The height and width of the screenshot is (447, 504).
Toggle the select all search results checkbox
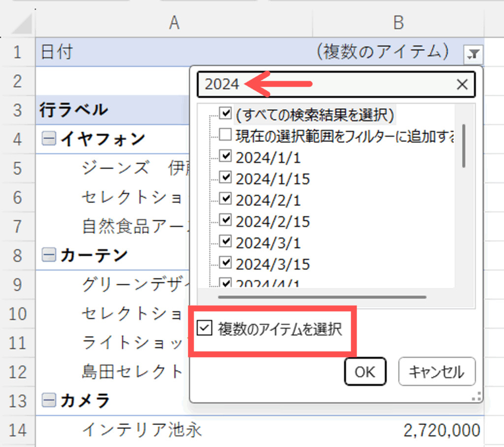tap(225, 114)
